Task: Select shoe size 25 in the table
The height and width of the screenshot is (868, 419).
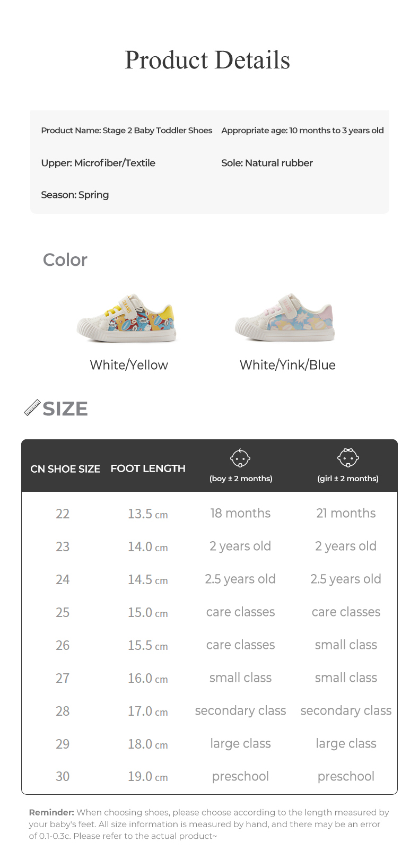Action: [63, 612]
